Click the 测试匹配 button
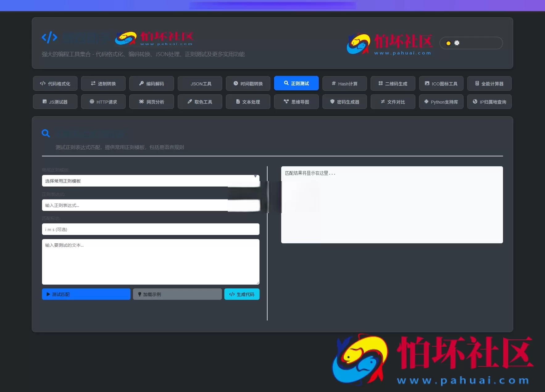545x392 pixels. tap(86, 294)
